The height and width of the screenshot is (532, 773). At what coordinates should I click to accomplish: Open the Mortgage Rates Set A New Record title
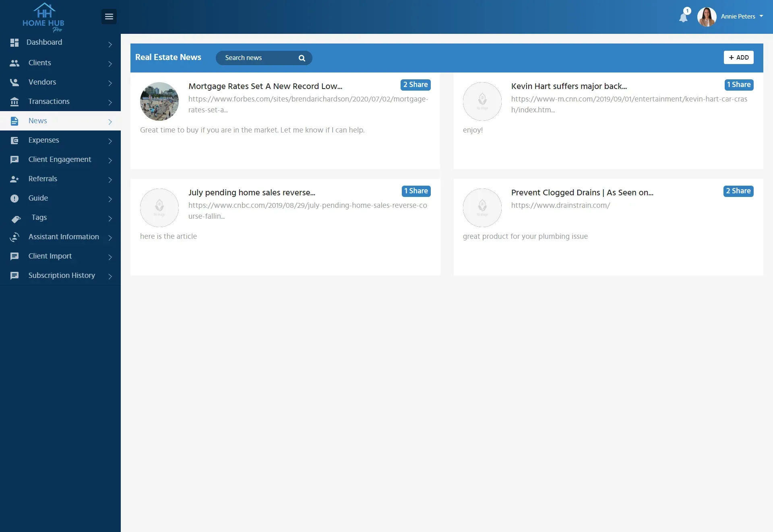(265, 86)
